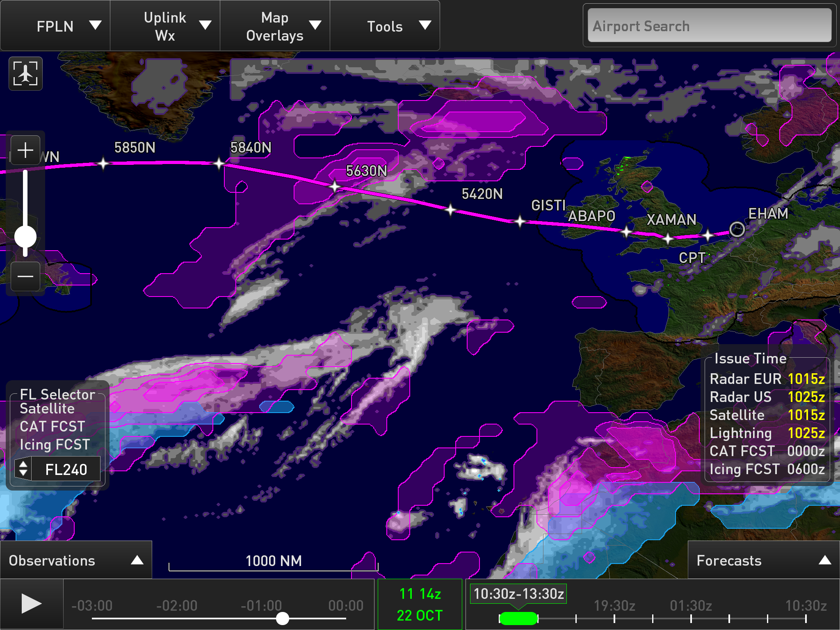Zoom out with the minus button
The width and height of the screenshot is (840, 630).
click(25, 276)
